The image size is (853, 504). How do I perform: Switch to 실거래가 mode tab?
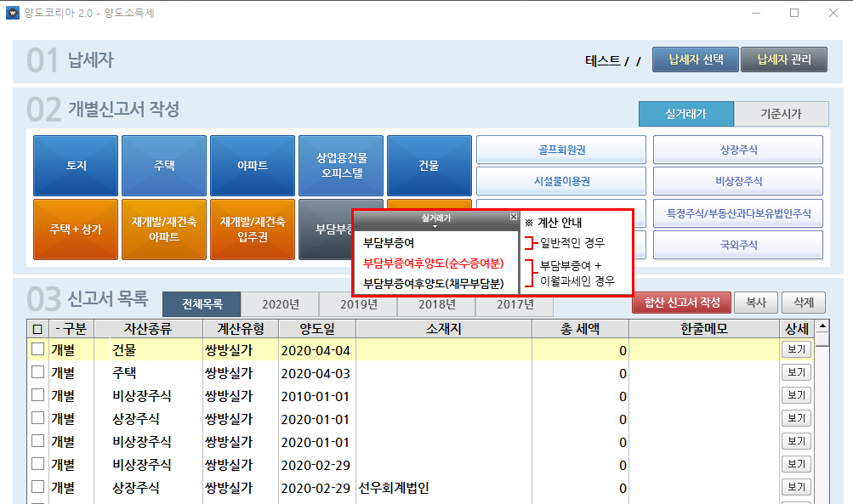coord(686,114)
